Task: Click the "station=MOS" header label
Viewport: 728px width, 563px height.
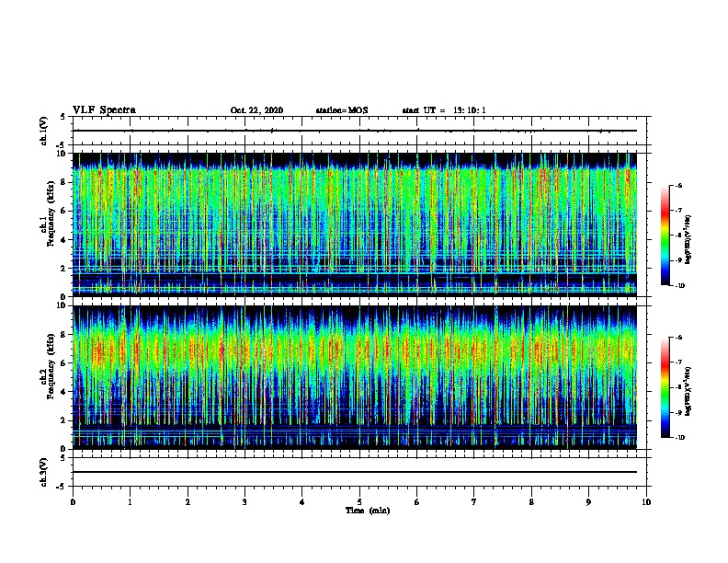Action: 342,110
